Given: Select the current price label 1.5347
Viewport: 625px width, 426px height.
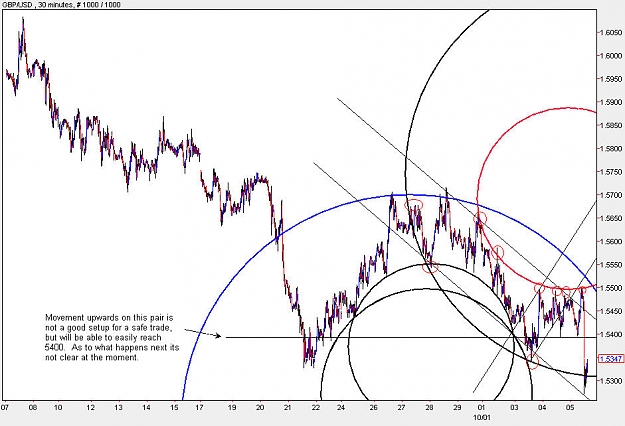Looking at the screenshot, I should pyautogui.click(x=613, y=359).
